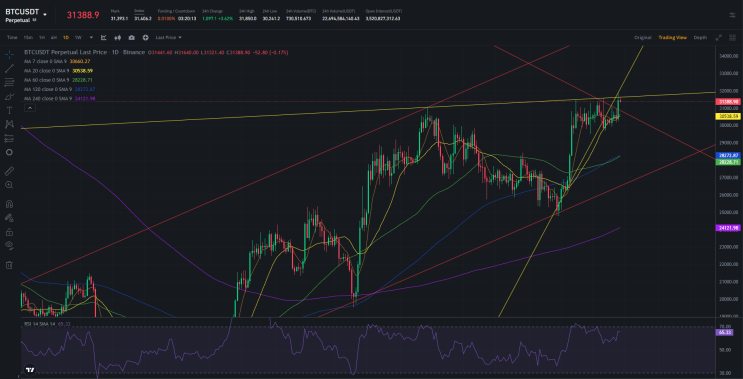Select the text annotation tool
The width and height of the screenshot is (743, 379).
tap(9, 110)
